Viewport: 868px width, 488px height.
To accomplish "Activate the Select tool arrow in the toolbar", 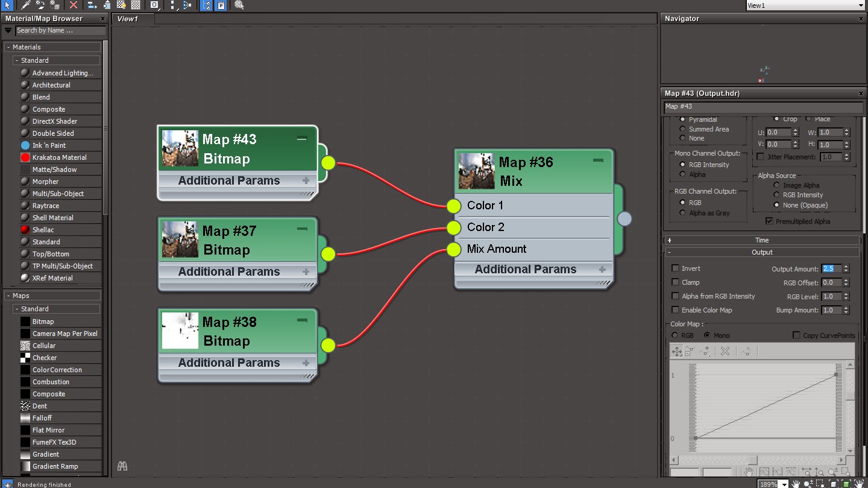I will 8,5.
